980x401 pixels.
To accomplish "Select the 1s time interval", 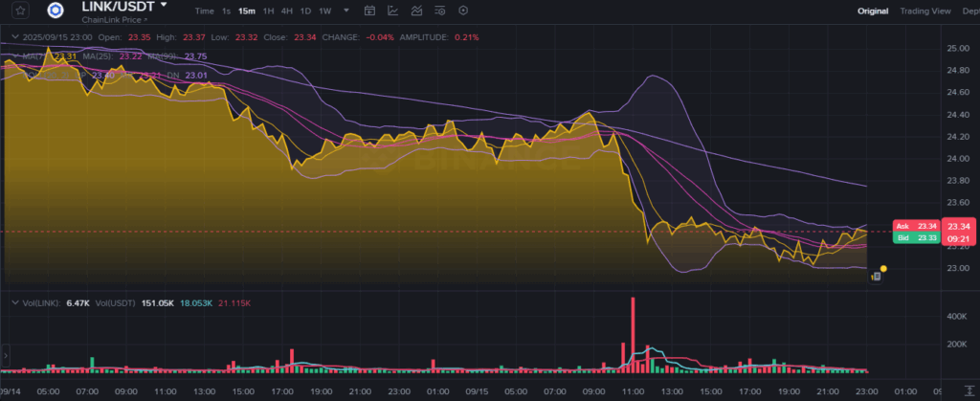I will [x=226, y=11].
